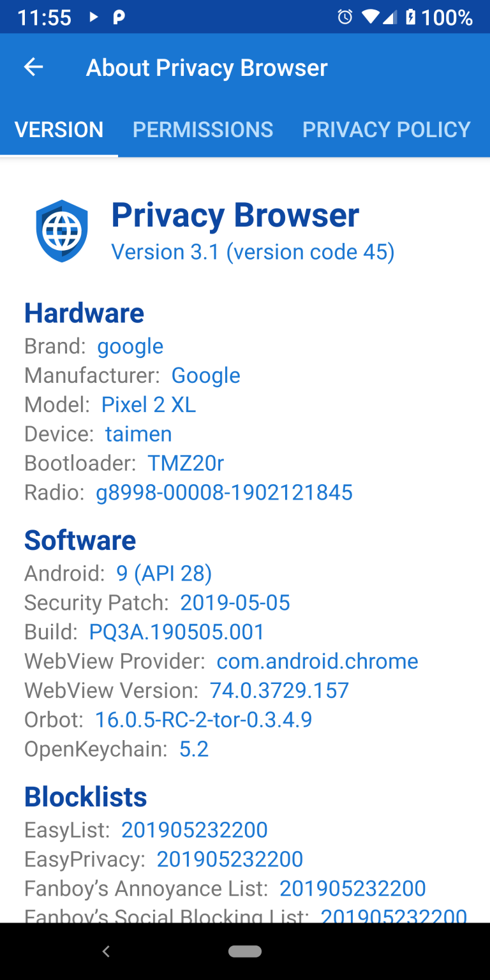Tap the back arrow to exit About screen

33,67
